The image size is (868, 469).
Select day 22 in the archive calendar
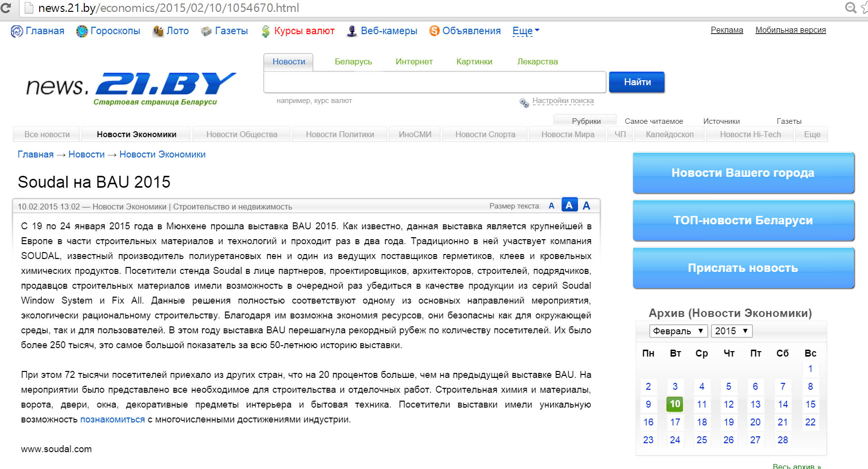[x=810, y=422]
